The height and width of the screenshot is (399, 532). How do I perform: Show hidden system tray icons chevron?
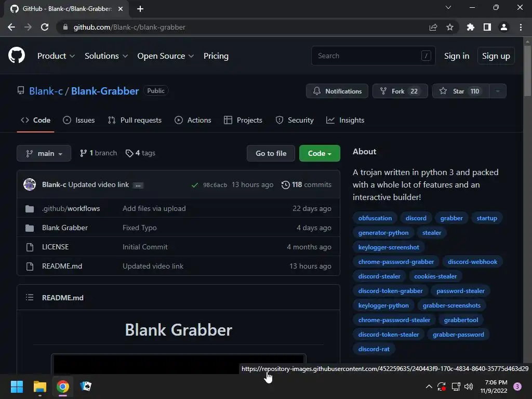click(429, 387)
